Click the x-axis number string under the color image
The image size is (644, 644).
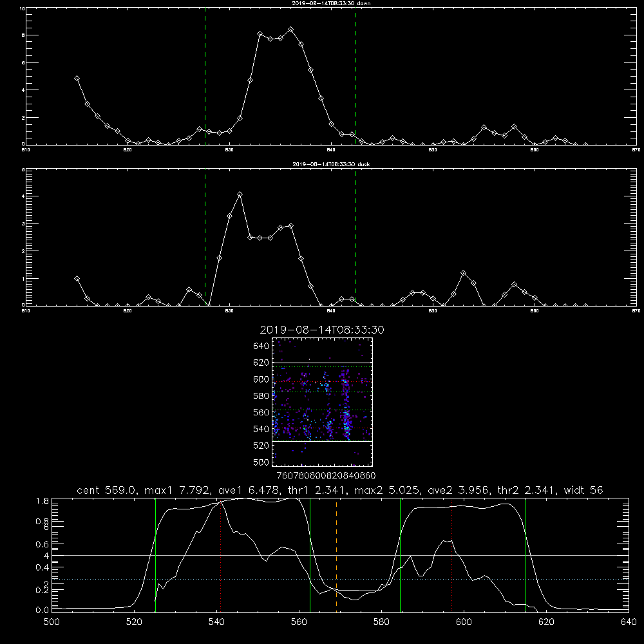tap(326, 476)
